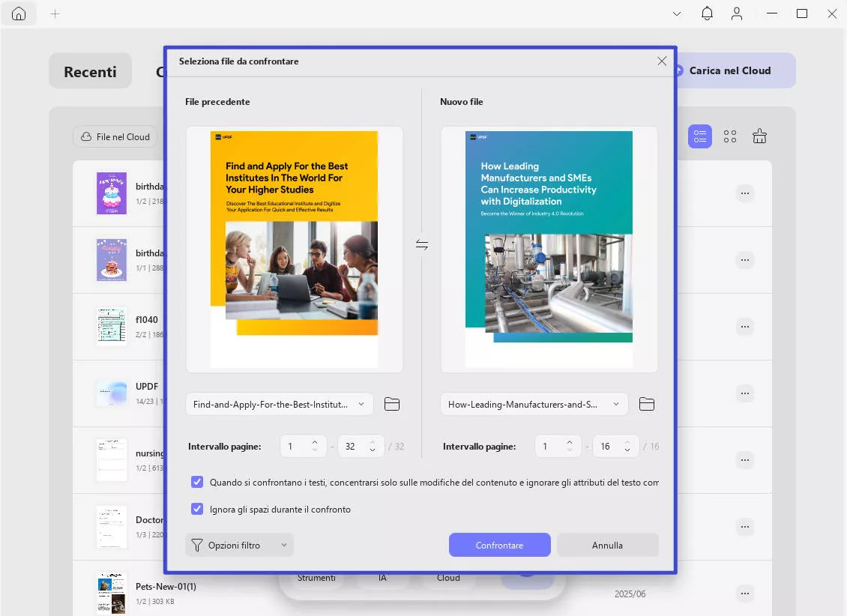Toggle Ignora gli spazi durante il confronto

point(197,509)
